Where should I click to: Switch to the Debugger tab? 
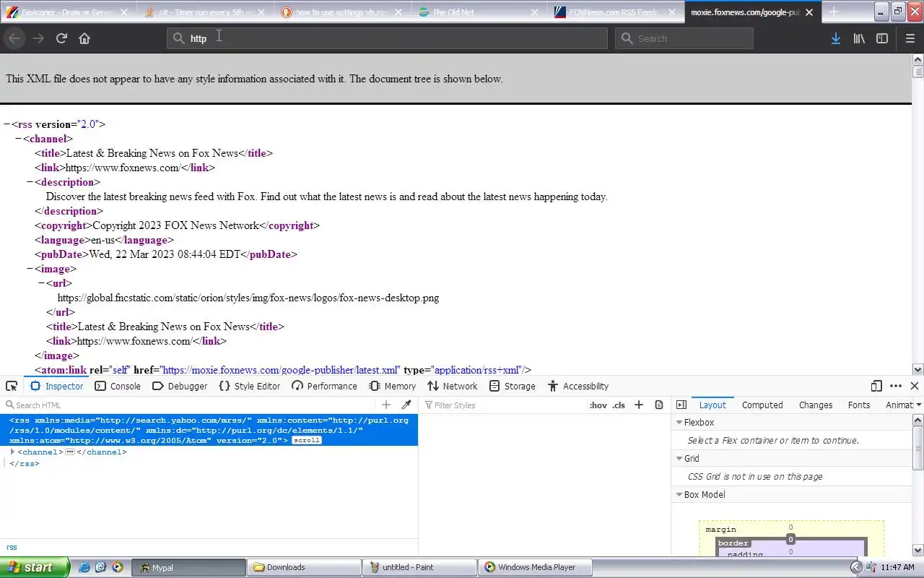pos(180,386)
